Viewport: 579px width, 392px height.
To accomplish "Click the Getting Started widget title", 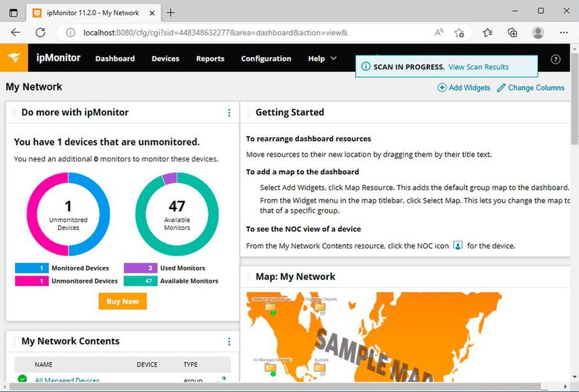I will (290, 112).
